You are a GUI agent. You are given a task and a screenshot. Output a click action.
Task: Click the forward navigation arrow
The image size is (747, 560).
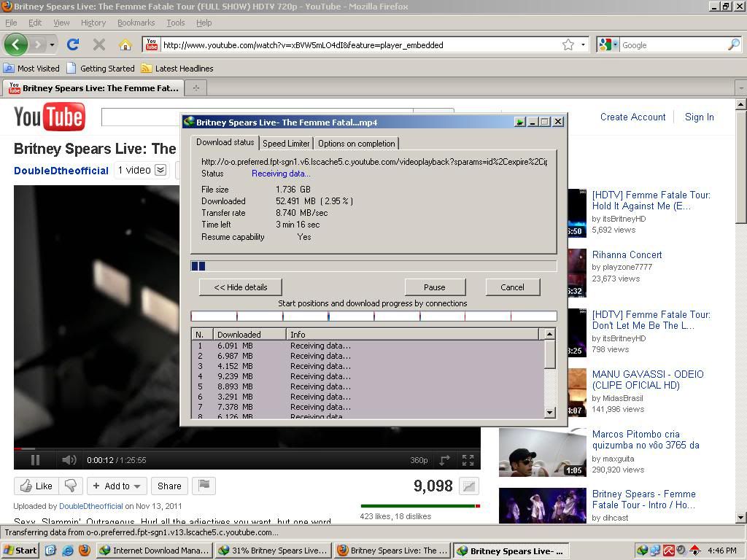[x=37, y=44]
